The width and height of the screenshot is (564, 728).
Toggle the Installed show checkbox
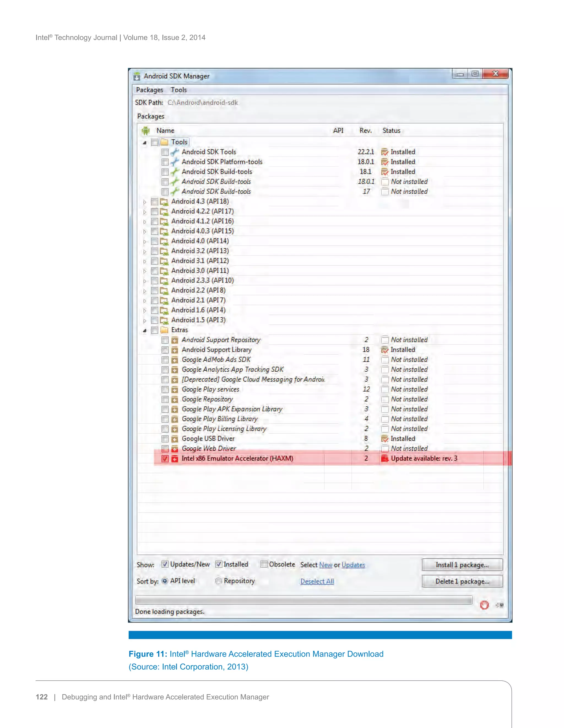219,564
